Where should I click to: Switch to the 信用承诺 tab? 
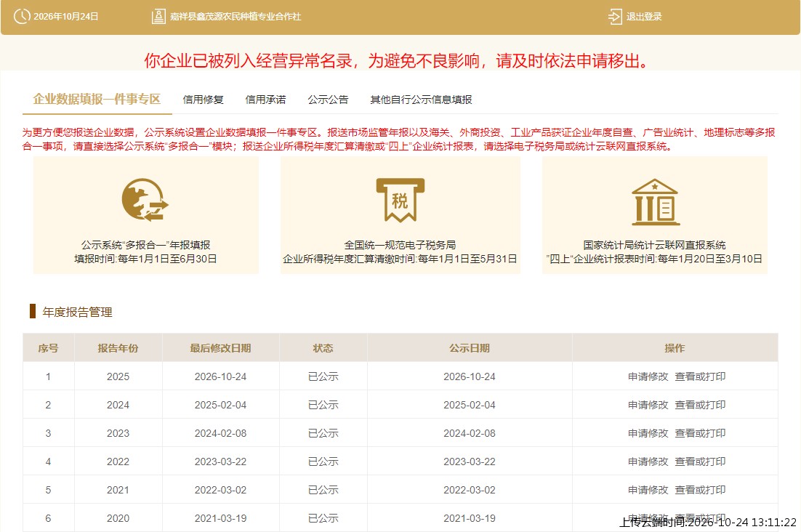[265, 100]
